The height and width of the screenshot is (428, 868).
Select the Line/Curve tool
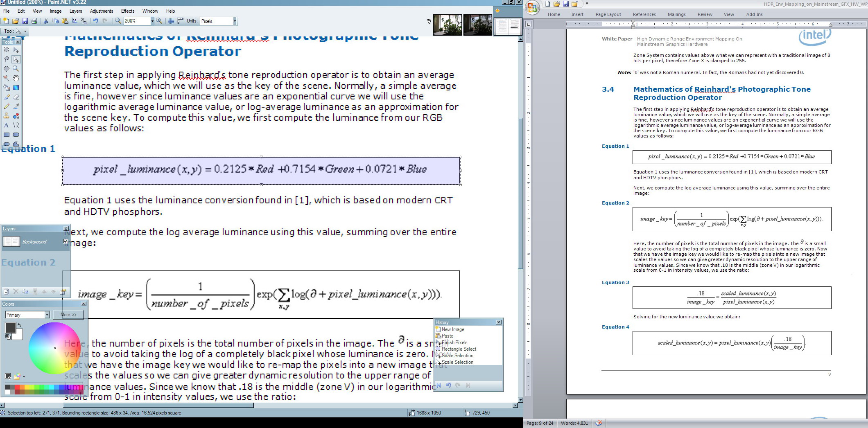(16, 125)
